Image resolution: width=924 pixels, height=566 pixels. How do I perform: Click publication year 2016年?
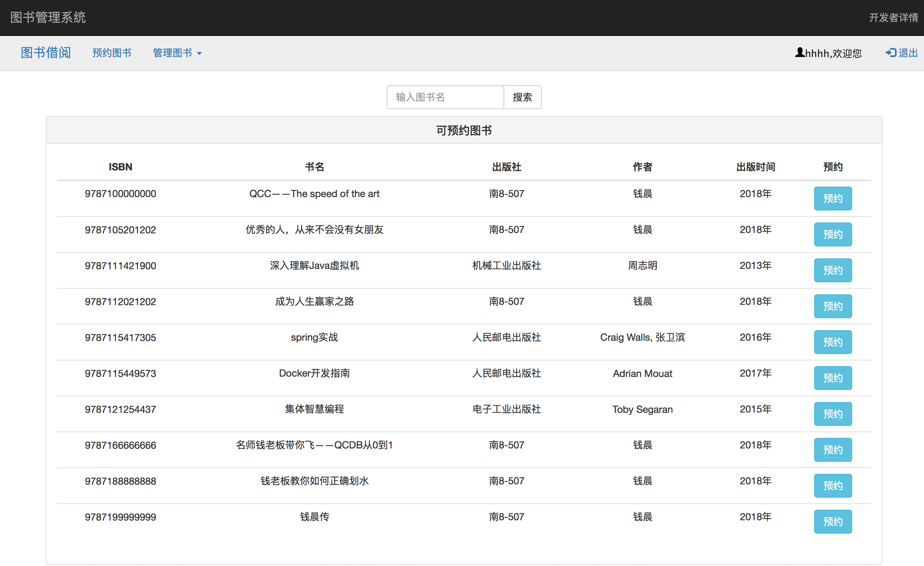[x=755, y=337]
